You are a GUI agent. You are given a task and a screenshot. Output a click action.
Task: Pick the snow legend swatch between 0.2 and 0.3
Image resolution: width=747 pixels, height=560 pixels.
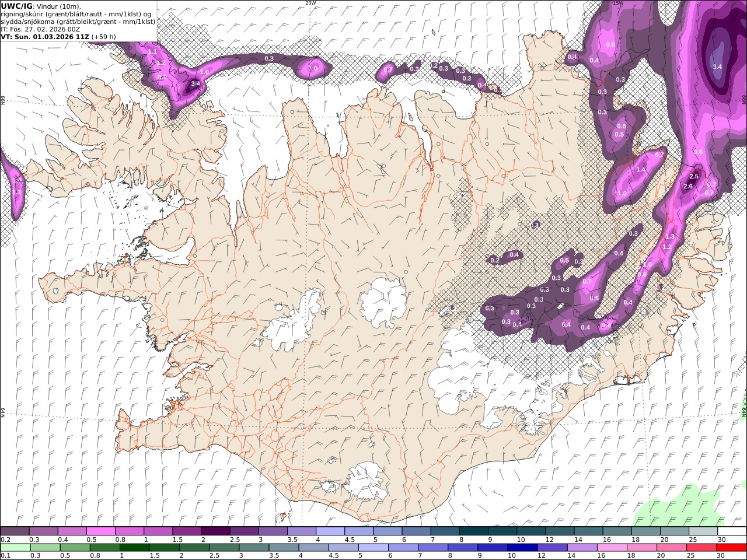[15, 531]
